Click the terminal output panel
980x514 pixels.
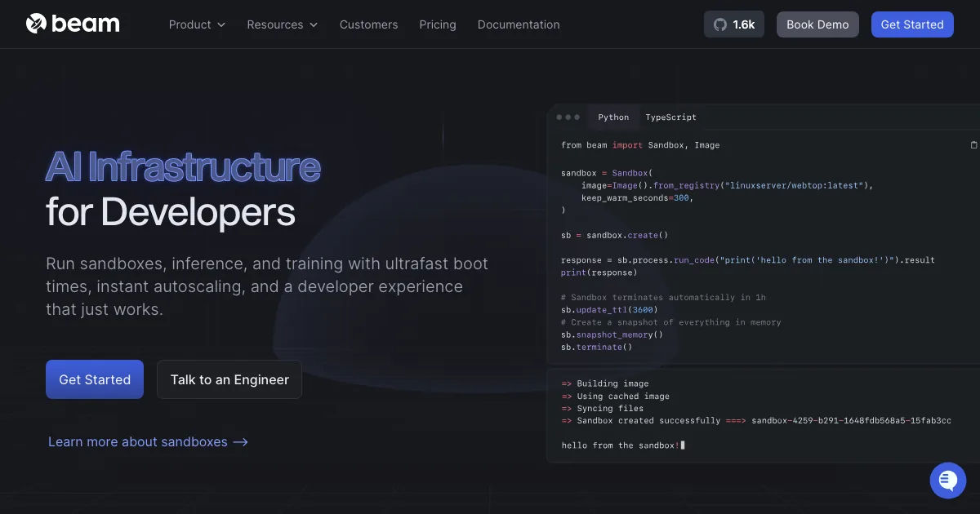[x=759, y=416]
